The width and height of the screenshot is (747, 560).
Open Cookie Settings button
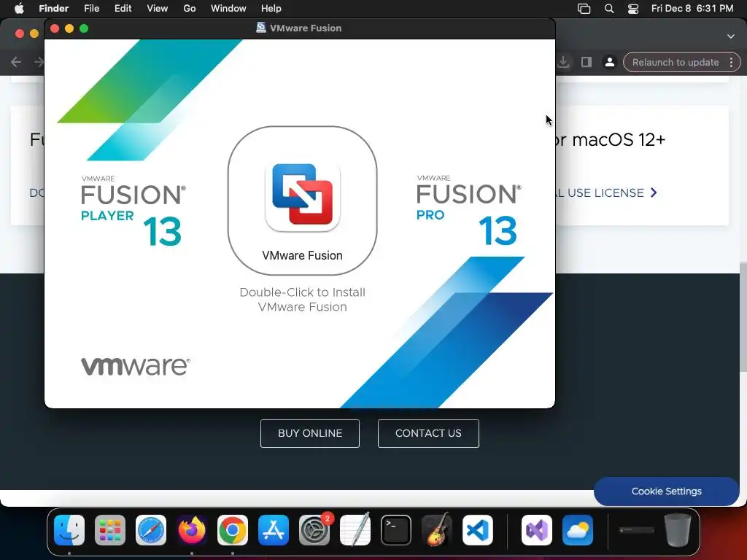click(666, 491)
